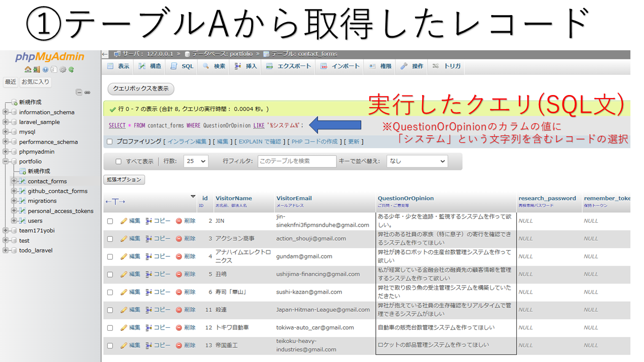Image resolution: width=644 pixels, height=362 pixels.
Task: Click the logout icon in the sidebar
Action: (x=37, y=69)
